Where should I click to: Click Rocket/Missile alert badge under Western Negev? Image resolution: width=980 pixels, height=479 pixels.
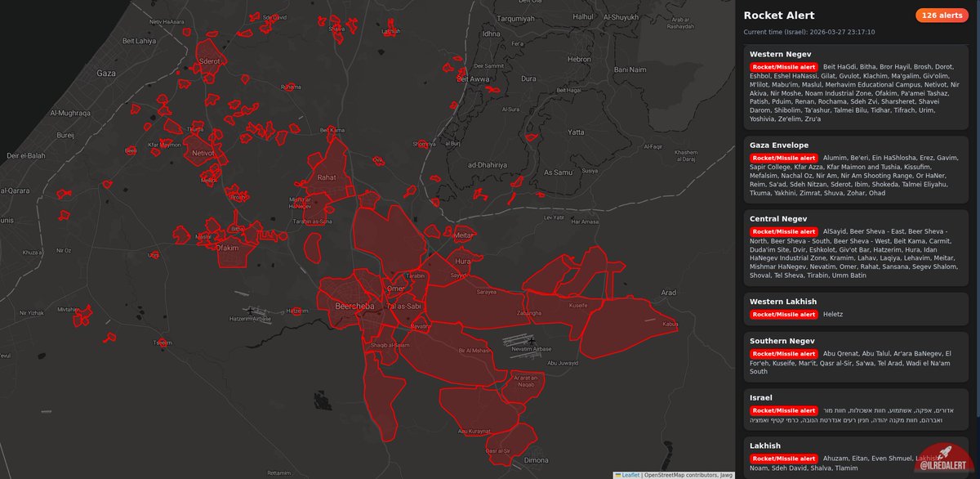pos(784,66)
